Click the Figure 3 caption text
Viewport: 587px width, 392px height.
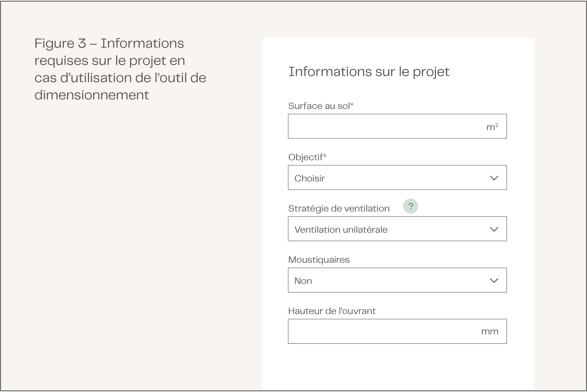point(120,69)
